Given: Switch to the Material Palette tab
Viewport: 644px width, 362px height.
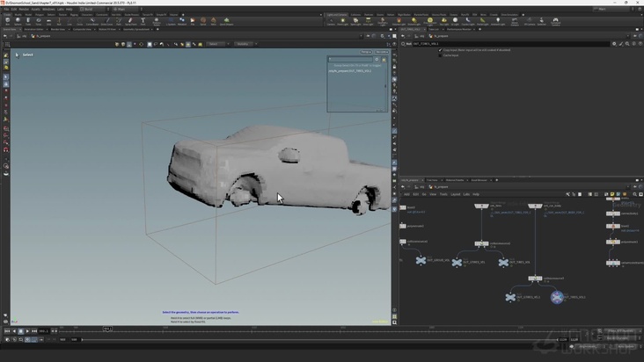Looking at the screenshot, I should [455, 180].
